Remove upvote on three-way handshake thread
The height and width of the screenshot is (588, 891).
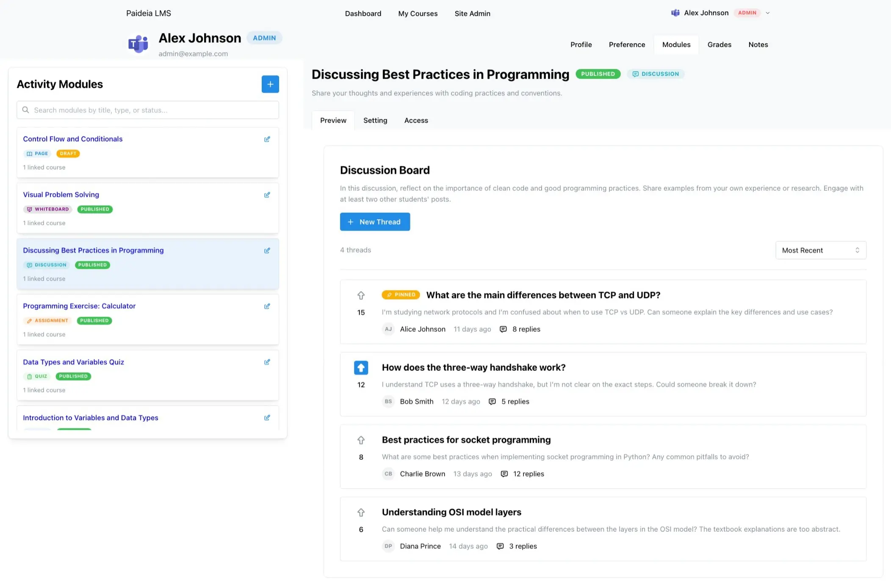point(361,368)
